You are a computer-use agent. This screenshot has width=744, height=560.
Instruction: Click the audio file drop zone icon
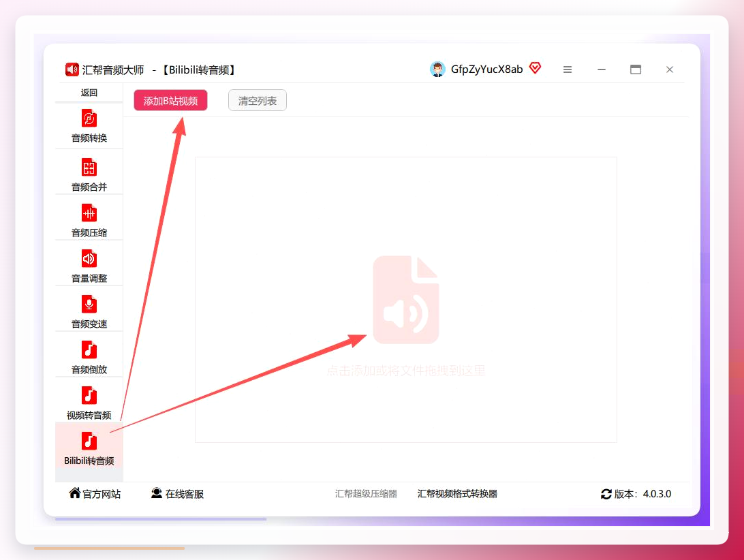[405, 300]
